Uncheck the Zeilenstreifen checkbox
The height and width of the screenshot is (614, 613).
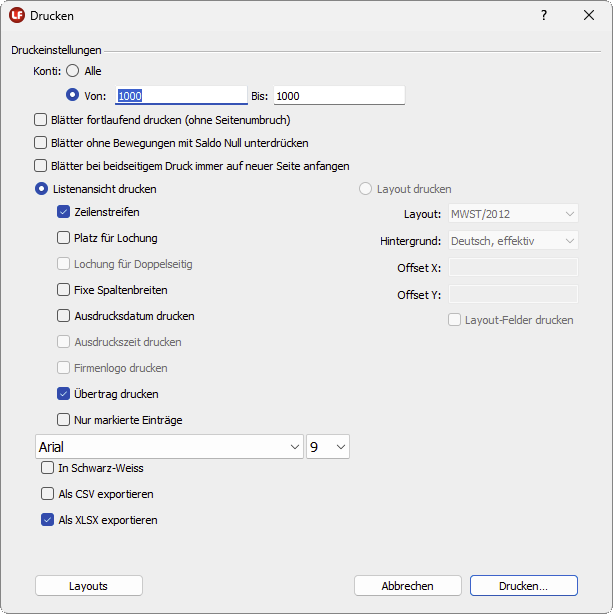64,212
